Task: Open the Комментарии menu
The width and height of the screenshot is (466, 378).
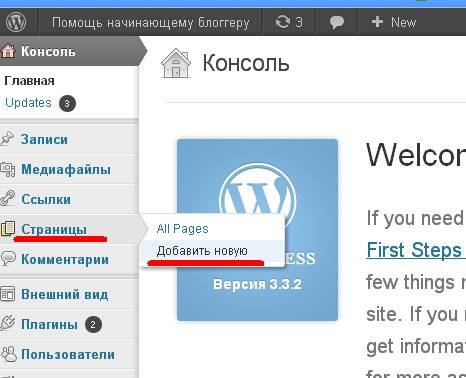Action: click(65, 259)
